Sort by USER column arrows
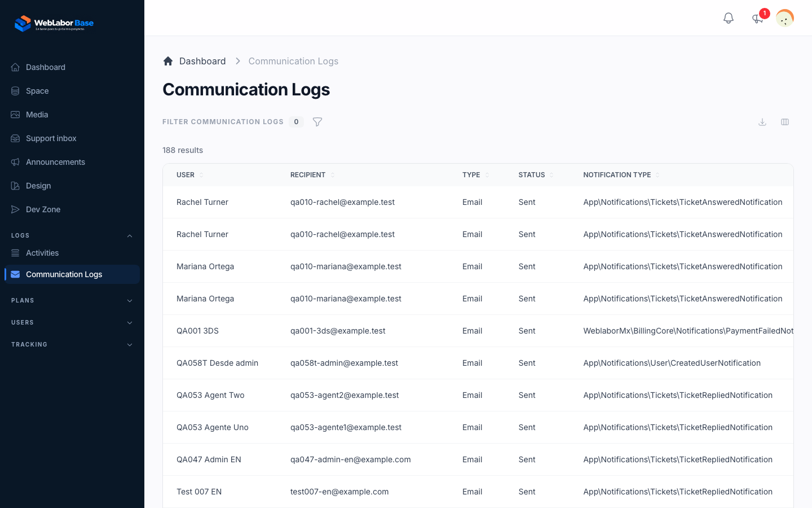The width and height of the screenshot is (812, 508). pyautogui.click(x=201, y=175)
